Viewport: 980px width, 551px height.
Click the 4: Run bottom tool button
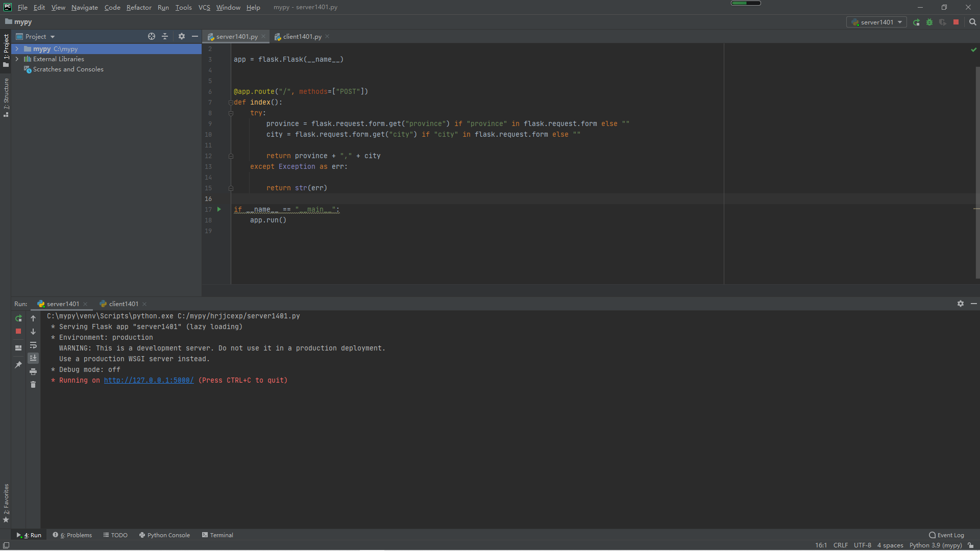click(x=29, y=535)
